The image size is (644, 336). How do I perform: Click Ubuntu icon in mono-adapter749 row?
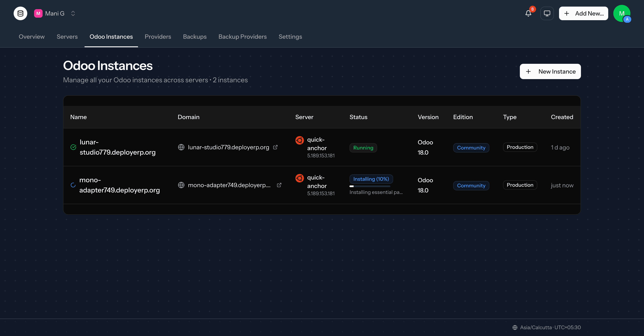pyautogui.click(x=299, y=178)
